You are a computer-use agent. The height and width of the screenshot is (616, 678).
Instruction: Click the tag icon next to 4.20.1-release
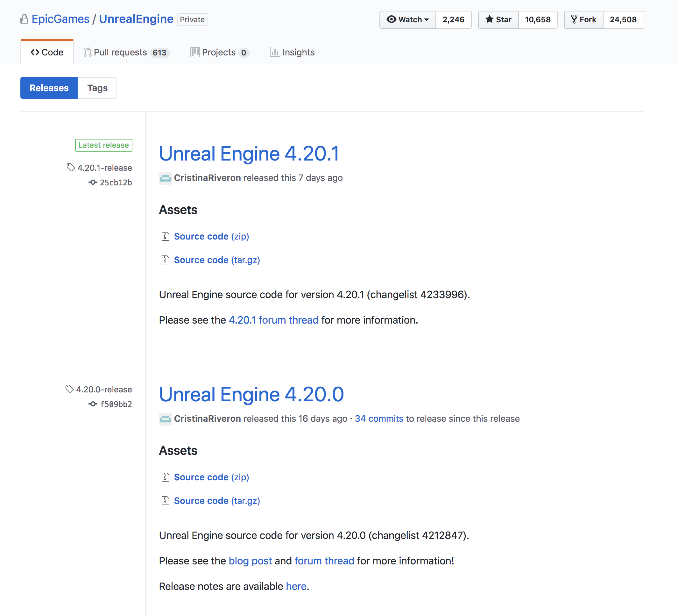point(71,167)
